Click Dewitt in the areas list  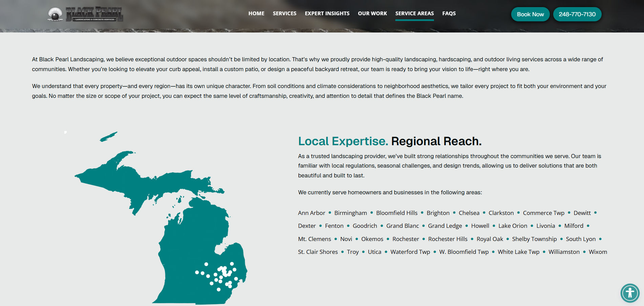click(x=582, y=213)
